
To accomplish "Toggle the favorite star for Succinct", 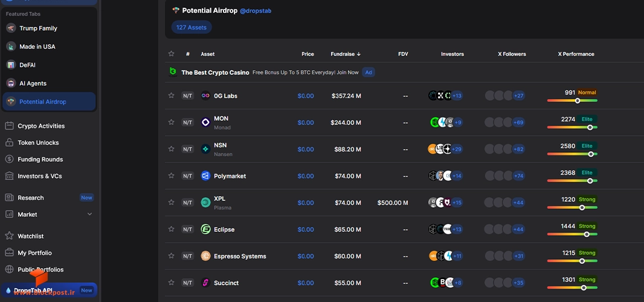I will click(x=171, y=282).
